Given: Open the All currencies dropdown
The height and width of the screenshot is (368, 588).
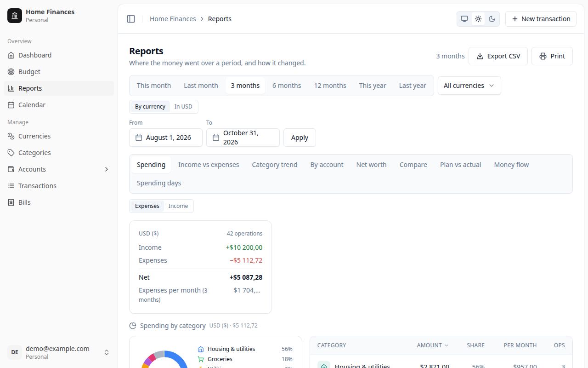Looking at the screenshot, I should (x=469, y=86).
